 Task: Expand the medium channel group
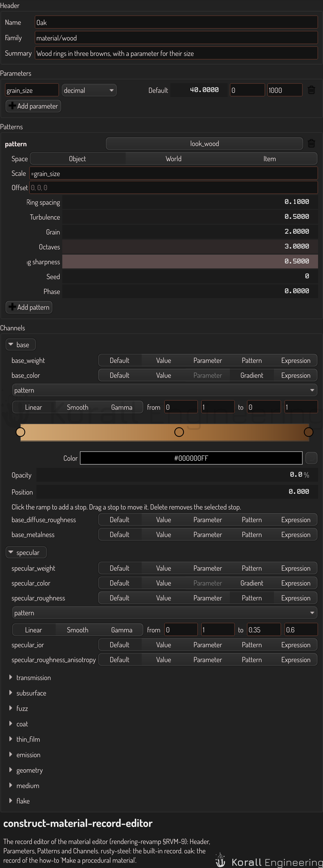coord(24,786)
